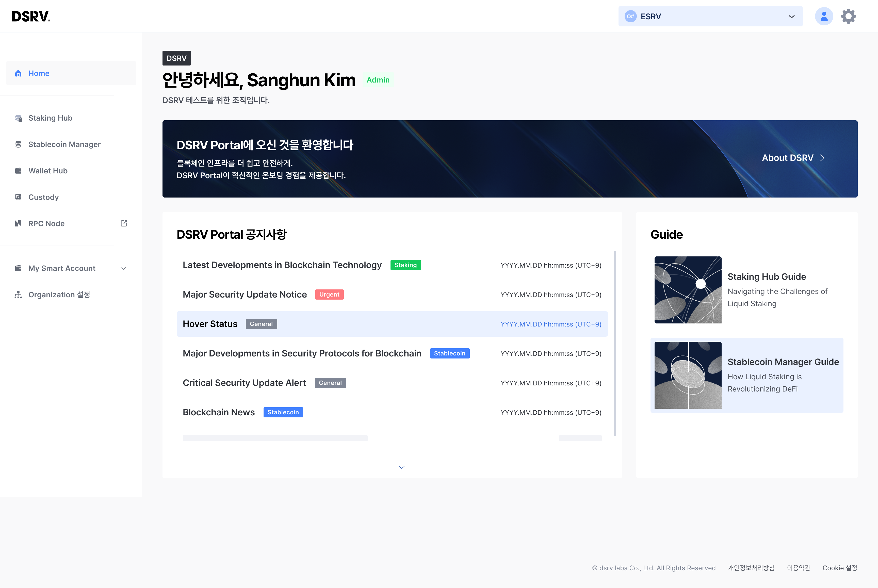Expand more notices with bottom chevron
Image resolution: width=878 pixels, height=588 pixels.
click(401, 467)
